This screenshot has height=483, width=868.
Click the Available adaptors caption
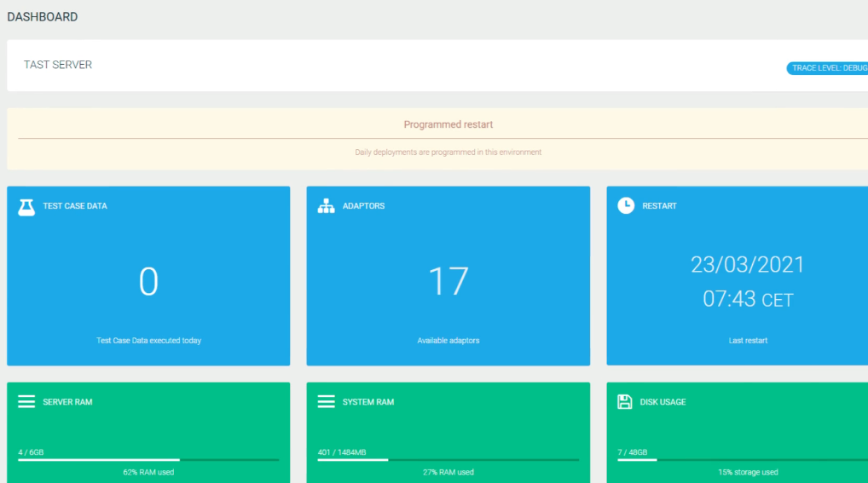pyautogui.click(x=448, y=341)
